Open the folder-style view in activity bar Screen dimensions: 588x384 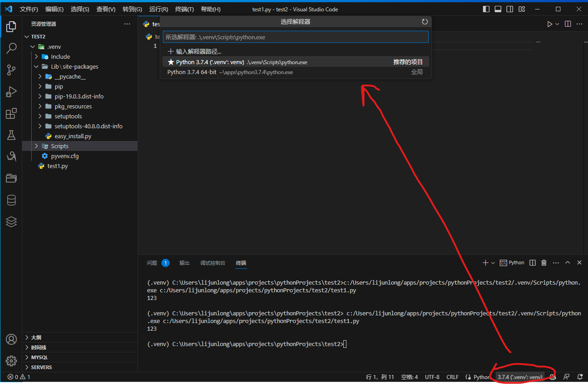click(x=11, y=178)
